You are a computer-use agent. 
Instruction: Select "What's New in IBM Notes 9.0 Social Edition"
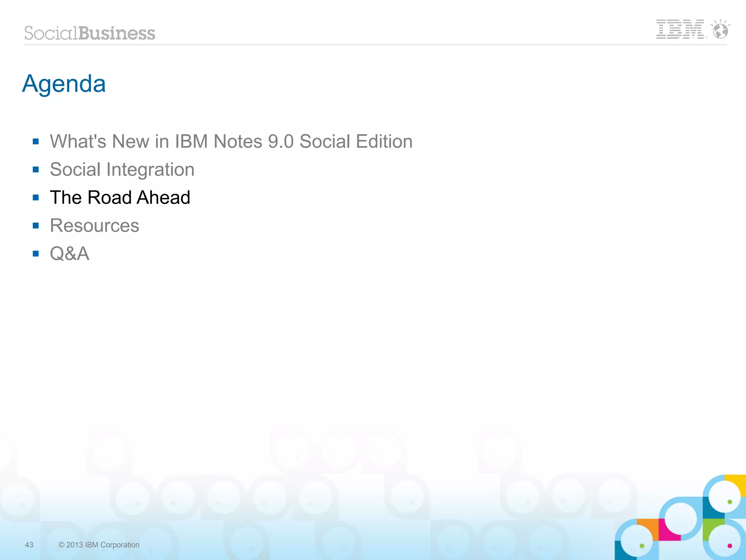click(x=231, y=141)
